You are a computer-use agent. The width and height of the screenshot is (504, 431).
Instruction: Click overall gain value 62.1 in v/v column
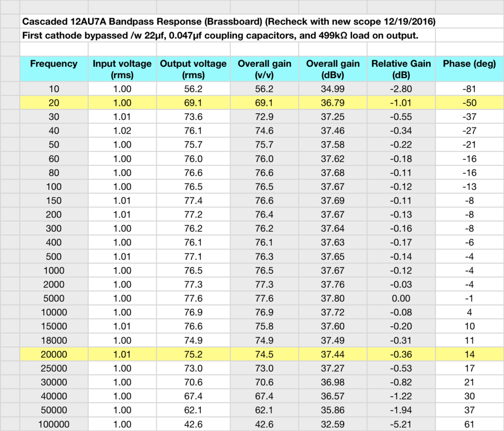[x=264, y=410]
